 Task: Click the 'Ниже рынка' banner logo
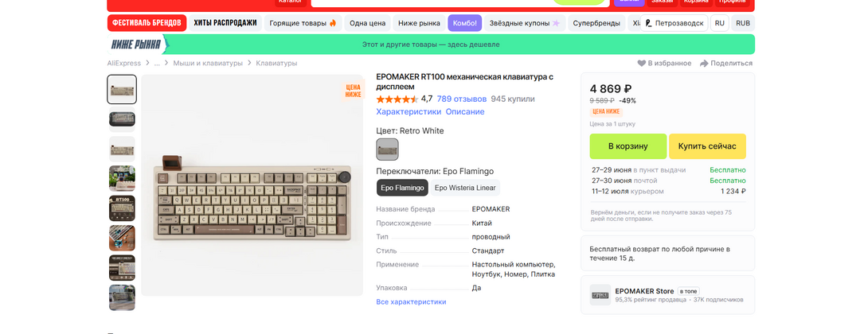coord(136,45)
